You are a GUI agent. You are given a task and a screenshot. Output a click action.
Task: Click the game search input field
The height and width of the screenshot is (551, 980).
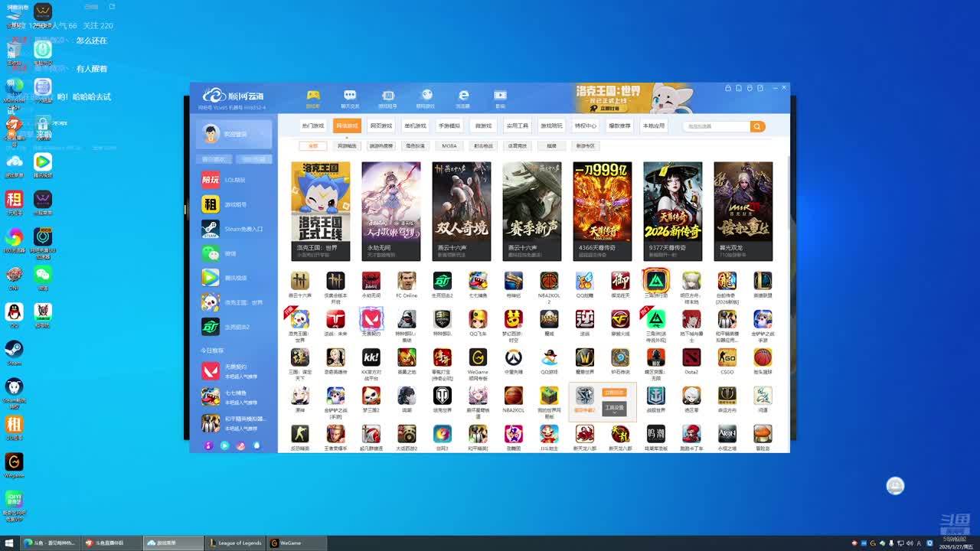point(717,126)
